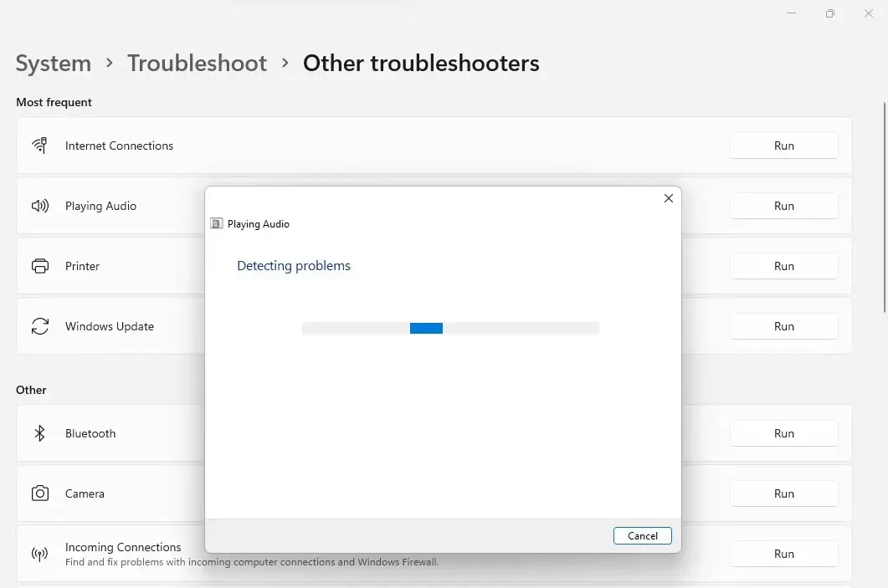Run the Internet Connections troubleshooter
The height and width of the screenshot is (588, 888).
click(783, 146)
